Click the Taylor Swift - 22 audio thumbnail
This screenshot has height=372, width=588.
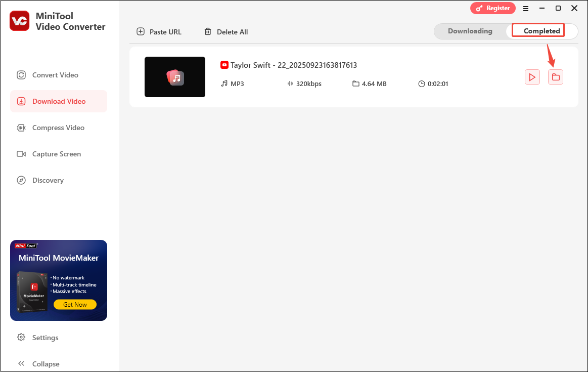pyautogui.click(x=175, y=77)
